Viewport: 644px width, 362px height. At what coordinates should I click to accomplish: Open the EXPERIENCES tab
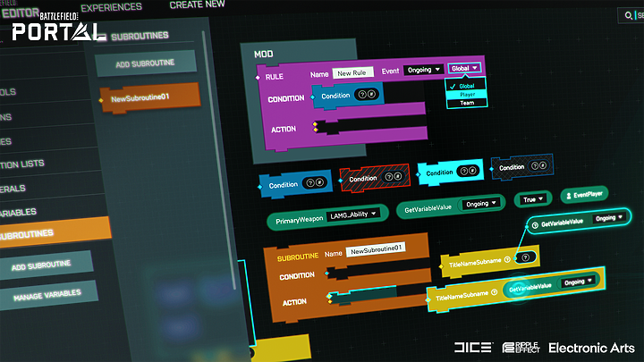point(111,7)
